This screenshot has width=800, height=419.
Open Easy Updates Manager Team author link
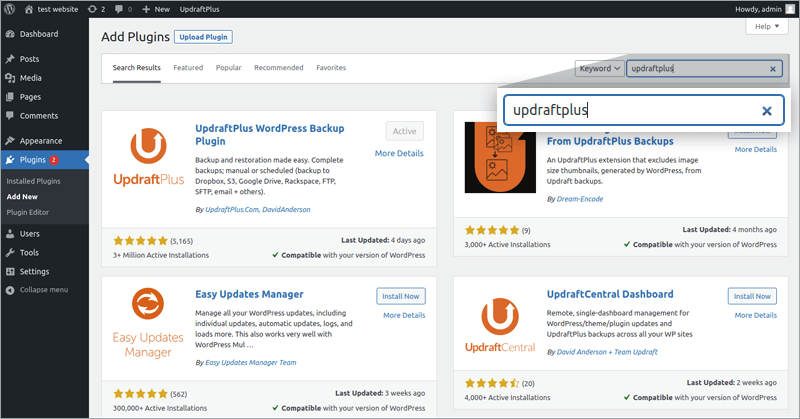[251, 362]
